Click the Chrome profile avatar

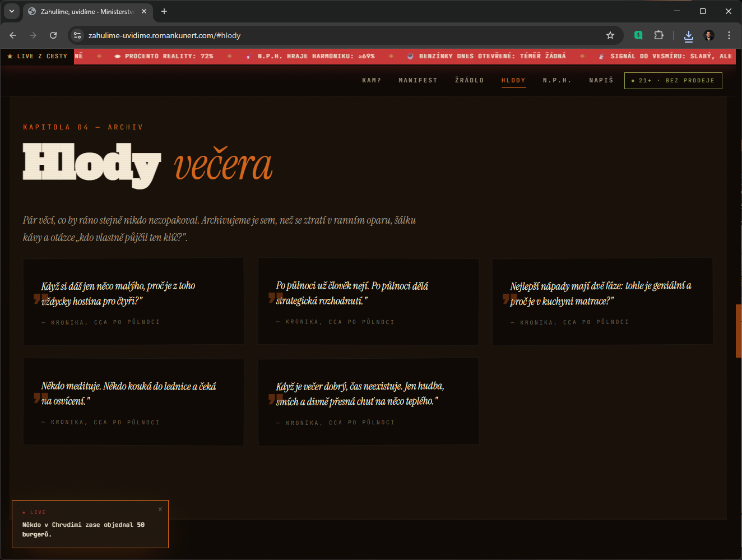[709, 35]
